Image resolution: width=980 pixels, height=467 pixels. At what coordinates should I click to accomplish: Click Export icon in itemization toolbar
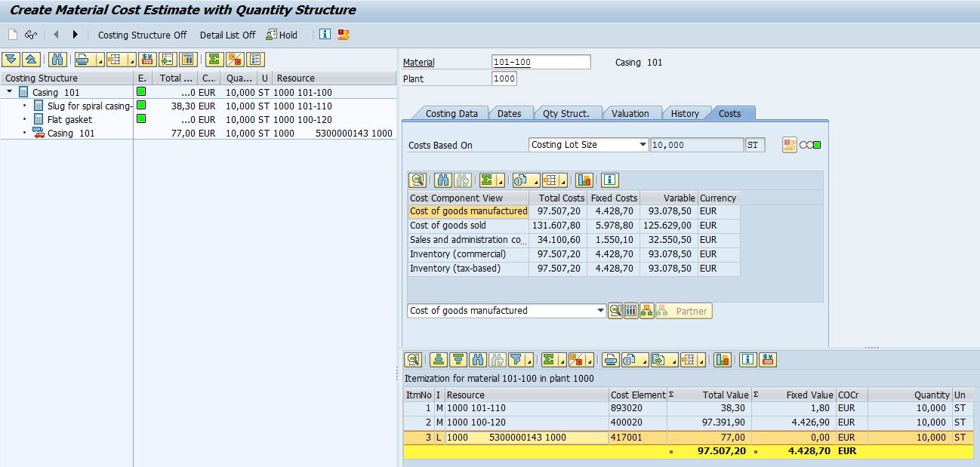(658, 360)
